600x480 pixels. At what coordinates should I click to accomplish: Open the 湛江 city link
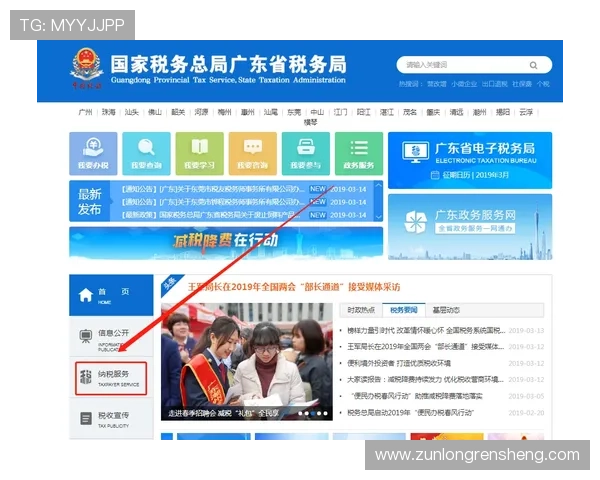(x=386, y=112)
